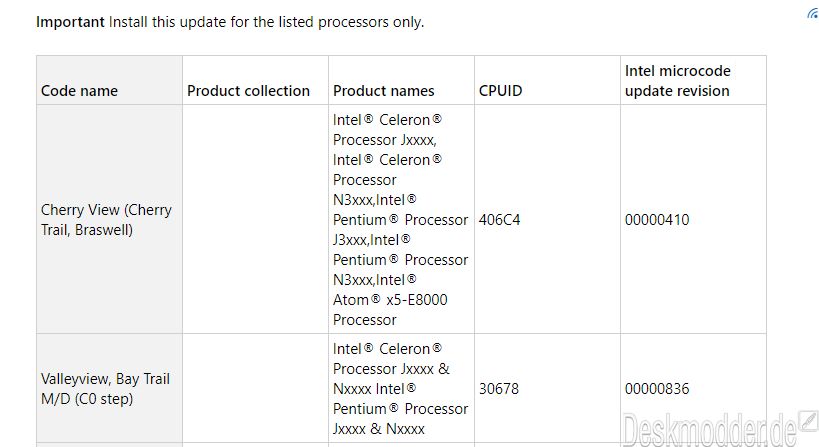
Task: Click empty Product collection cell for Valleyview
Action: pos(255,389)
